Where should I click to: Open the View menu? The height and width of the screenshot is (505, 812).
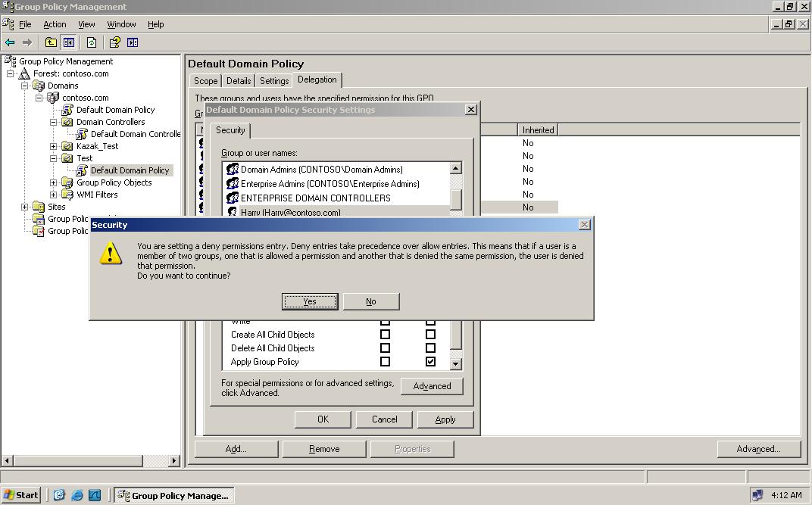pos(86,24)
